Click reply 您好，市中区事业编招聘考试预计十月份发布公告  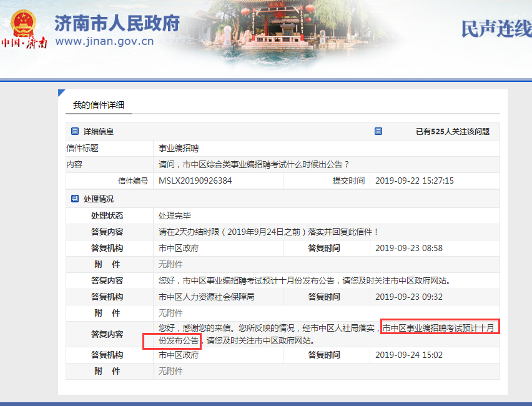(305, 280)
